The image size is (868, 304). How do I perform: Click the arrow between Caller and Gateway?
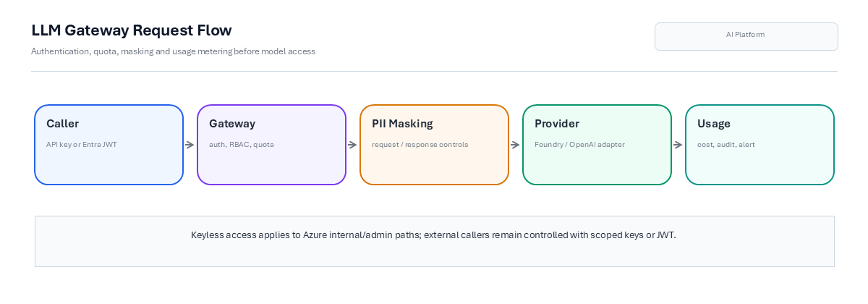[190, 145]
